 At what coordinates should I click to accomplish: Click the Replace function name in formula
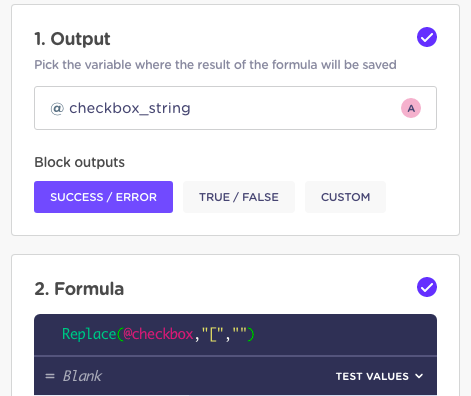click(x=89, y=334)
